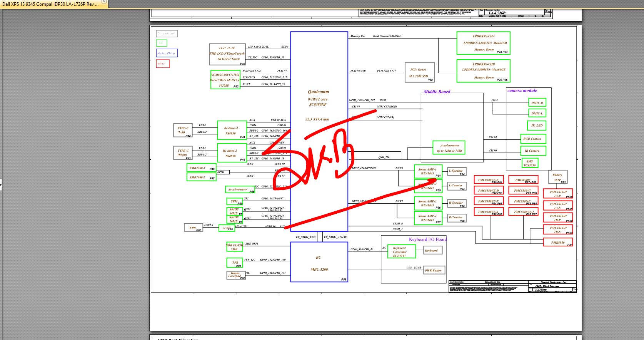
Task: Click the LPDDR5X-CHB memory block
Action: [484, 71]
